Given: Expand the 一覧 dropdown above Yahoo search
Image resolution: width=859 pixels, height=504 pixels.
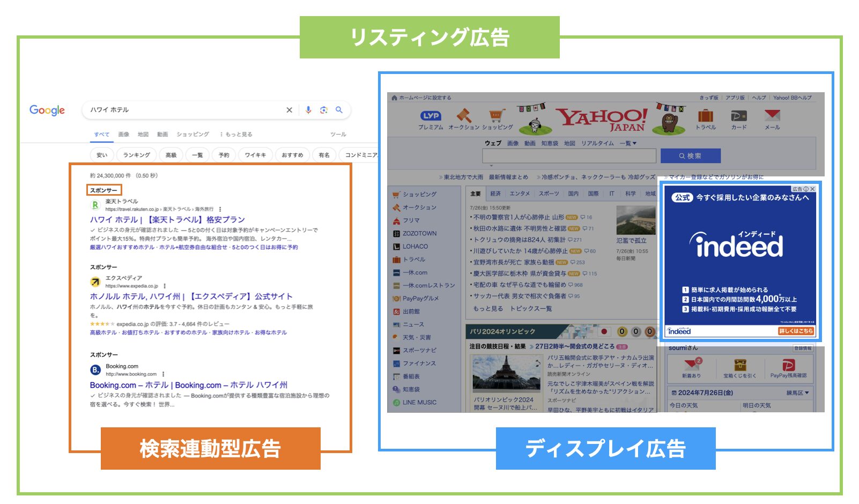Looking at the screenshot, I should click(628, 143).
